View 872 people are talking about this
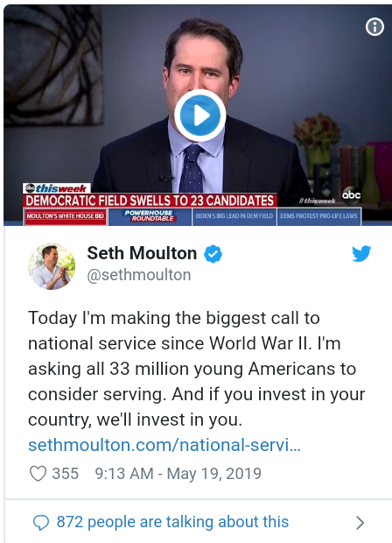 coord(172,522)
